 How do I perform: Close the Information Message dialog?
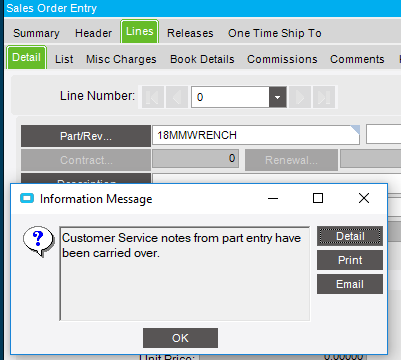tap(364, 198)
